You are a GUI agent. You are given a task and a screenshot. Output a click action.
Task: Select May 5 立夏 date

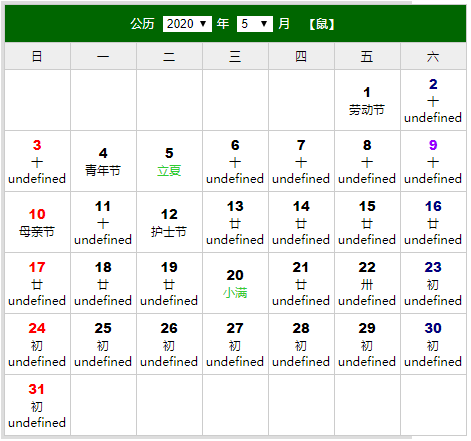click(x=169, y=161)
